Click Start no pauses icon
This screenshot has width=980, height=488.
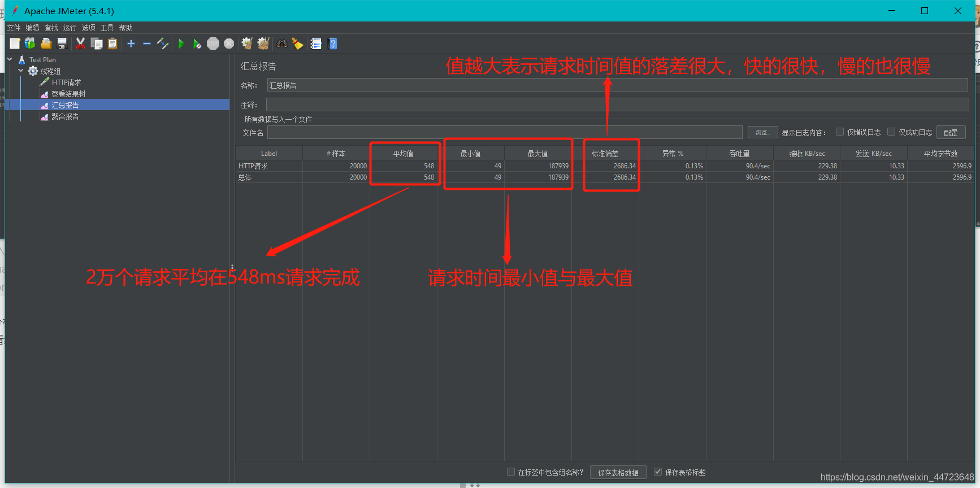(197, 43)
